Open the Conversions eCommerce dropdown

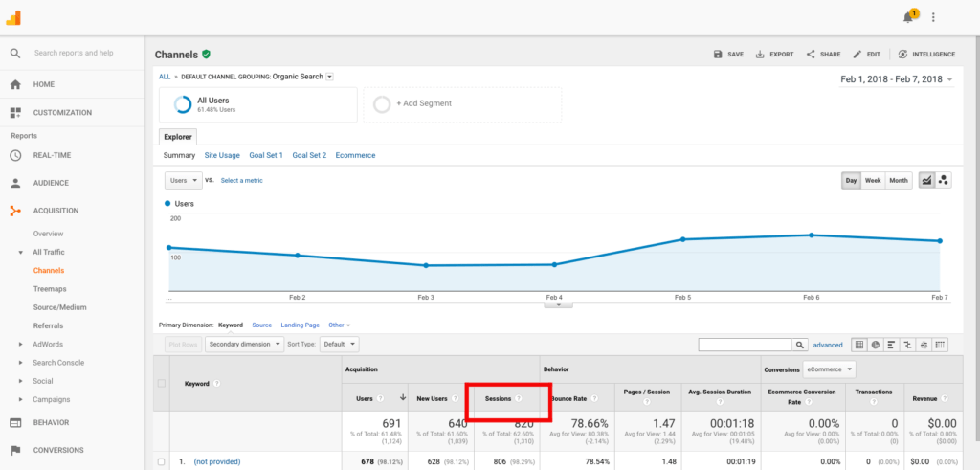tap(829, 369)
